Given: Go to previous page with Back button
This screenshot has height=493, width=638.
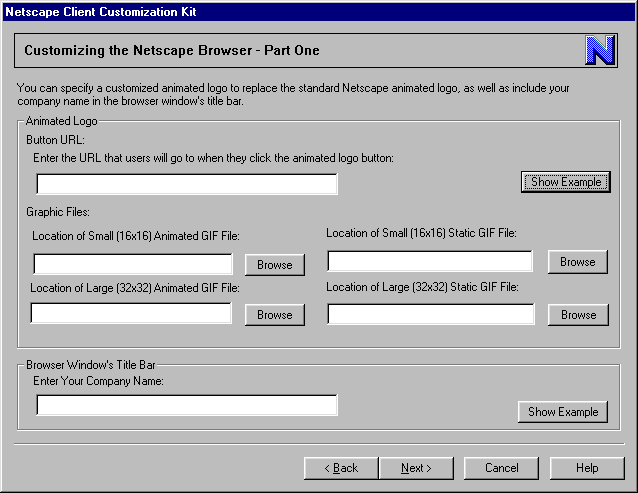Looking at the screenshot, I should coord(341,468).
